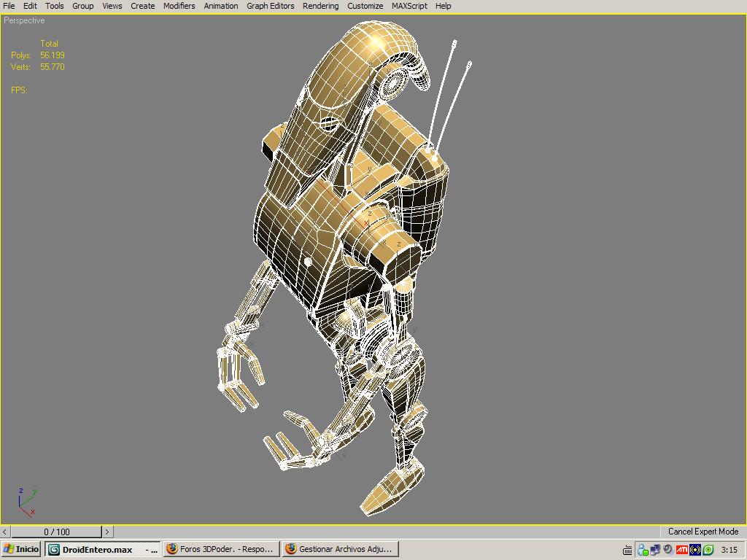Open the Create menu

[143, 6]
